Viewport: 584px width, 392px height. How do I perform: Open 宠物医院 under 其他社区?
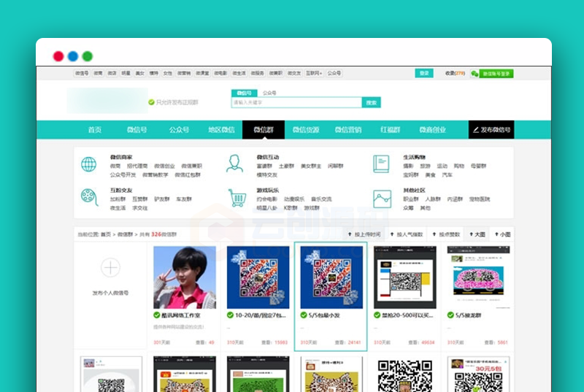[480, 199]
